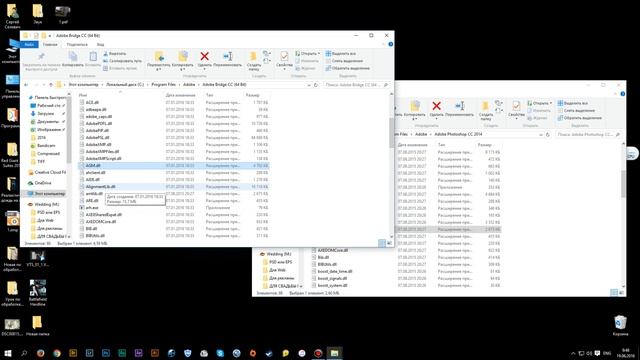This screenshot has width=640, height=360.
Task: Click the red Delete X in Photoshop window
Action: coord(436,106)
